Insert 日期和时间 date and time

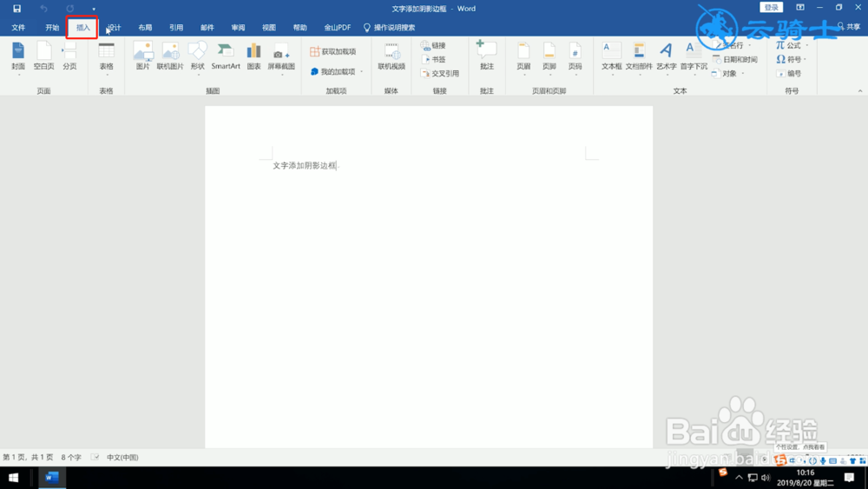click(735, 59)
